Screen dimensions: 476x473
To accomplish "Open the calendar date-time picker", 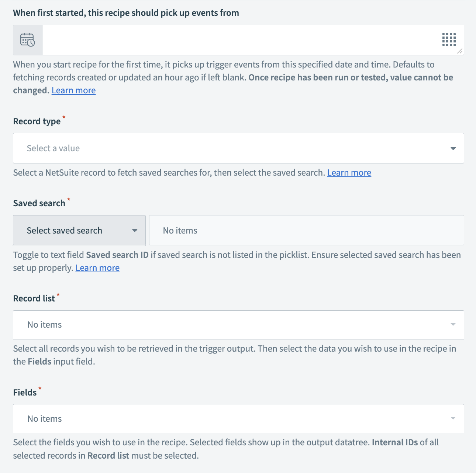I will (x=27, y=40).
